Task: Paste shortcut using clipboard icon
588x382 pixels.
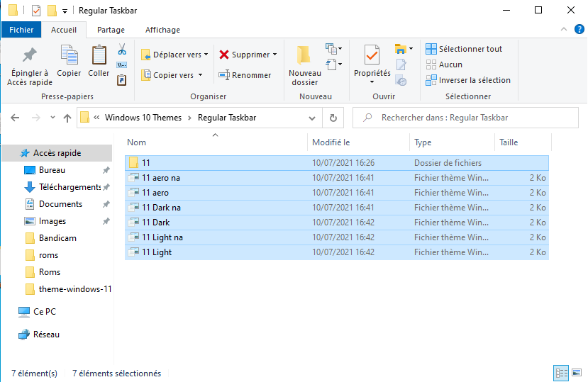Action: pos(122,80)
